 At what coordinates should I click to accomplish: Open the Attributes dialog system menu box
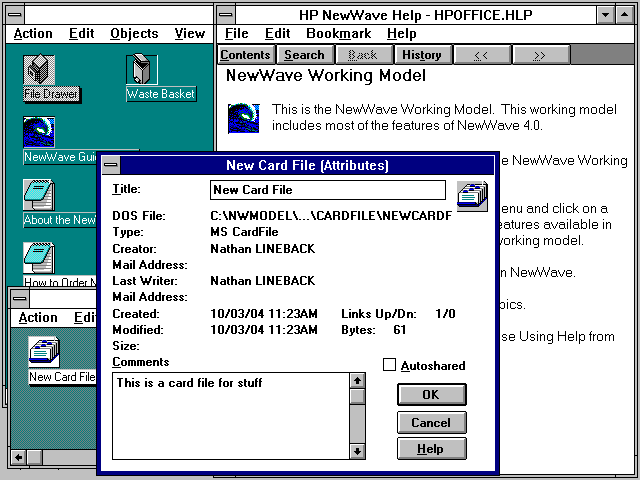[x=110, y=165]
